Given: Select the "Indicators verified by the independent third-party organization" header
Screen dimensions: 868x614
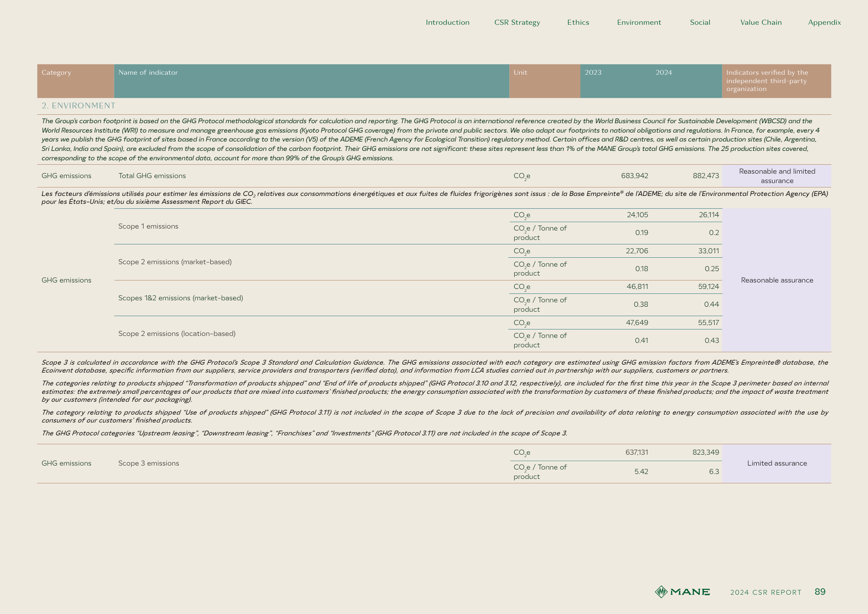Looking at the screenshot, I should (776, 81).
